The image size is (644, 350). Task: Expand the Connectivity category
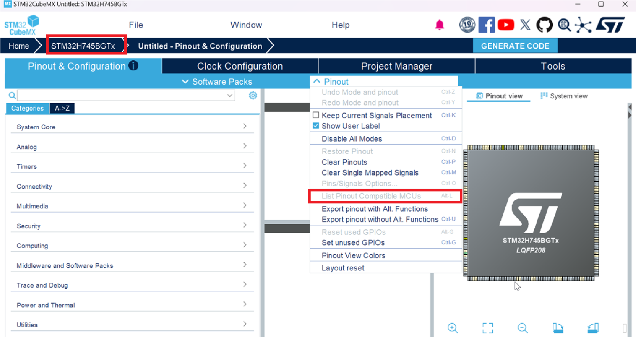click(132, 186)
